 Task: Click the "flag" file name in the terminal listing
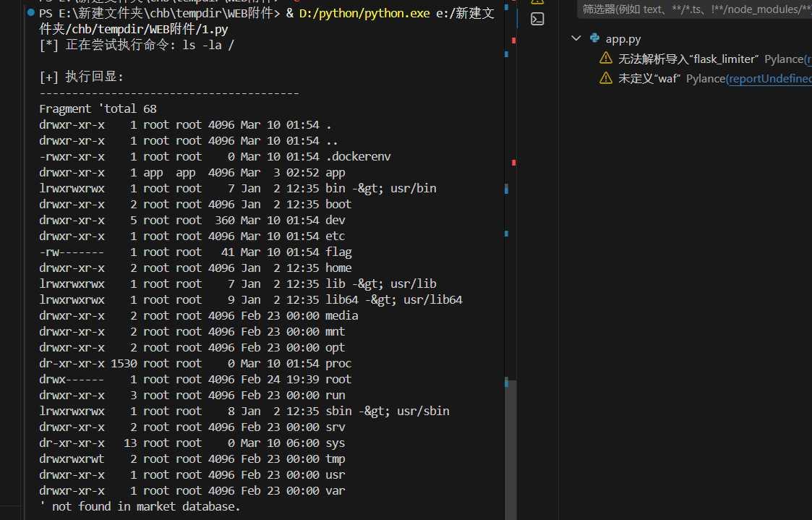(x=338, y=252)
